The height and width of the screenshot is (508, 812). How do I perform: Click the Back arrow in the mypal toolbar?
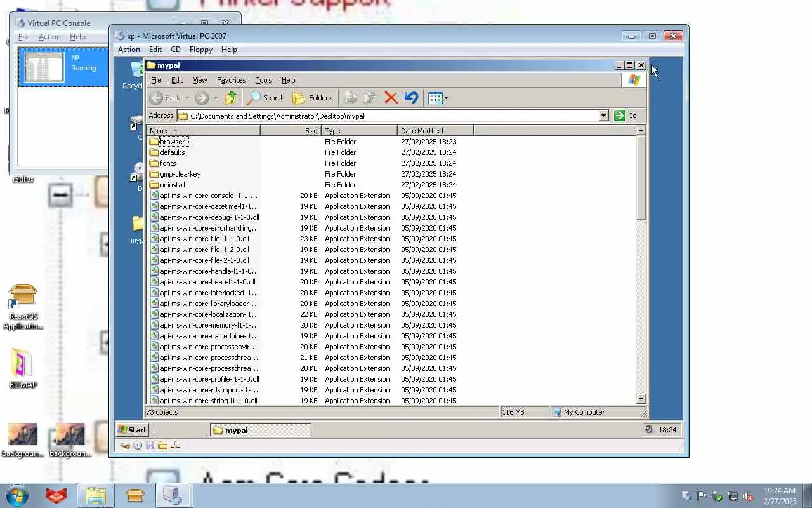(x=155, y=98)
